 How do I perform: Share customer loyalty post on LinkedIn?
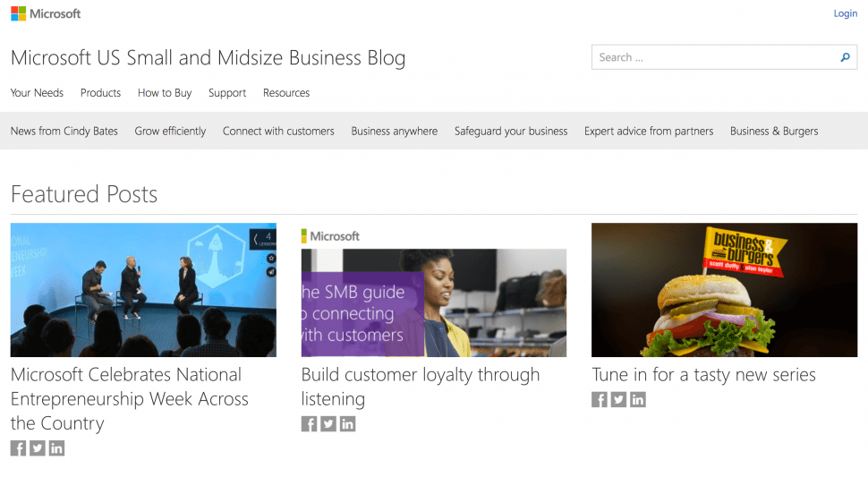(347, 423)
